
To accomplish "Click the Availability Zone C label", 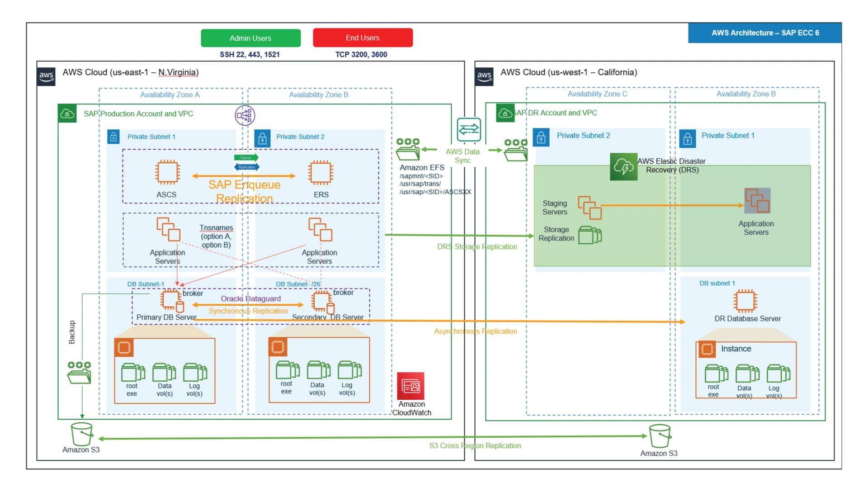I will (597, 94).
